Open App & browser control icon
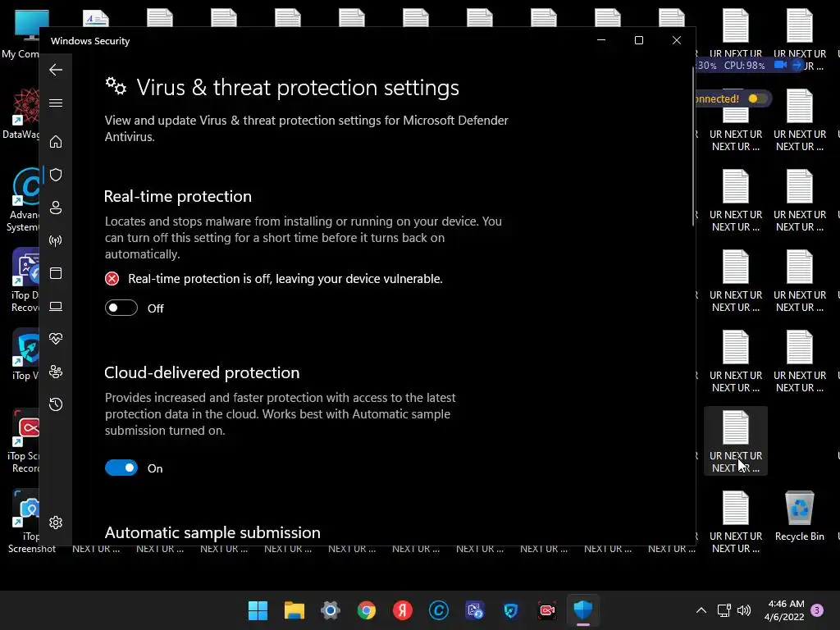Screen dimensions: 840x630 pos(56,273)
